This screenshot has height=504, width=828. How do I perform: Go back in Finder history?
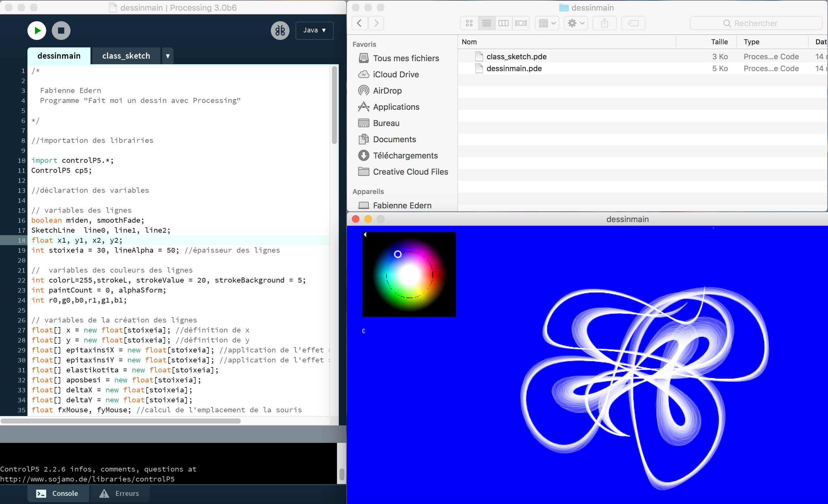point(359,23)
